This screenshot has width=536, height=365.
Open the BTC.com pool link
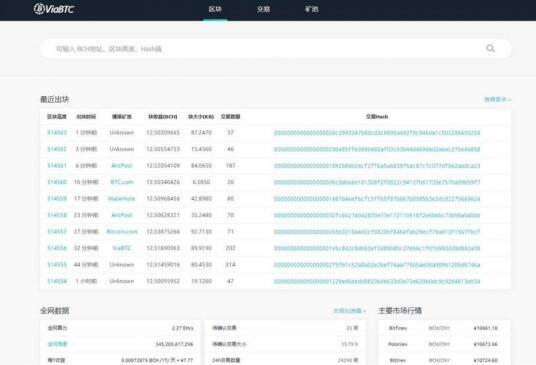[122, 182]
